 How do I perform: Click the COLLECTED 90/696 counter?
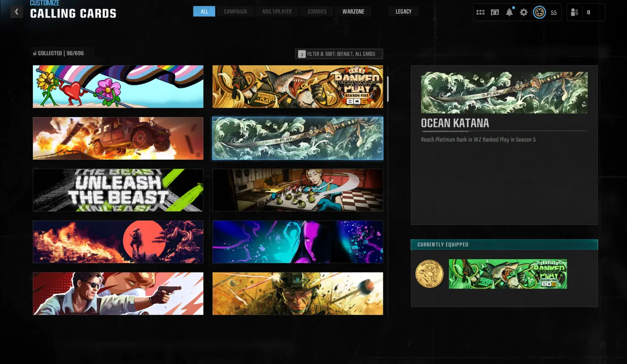click(x=58, y=53)
